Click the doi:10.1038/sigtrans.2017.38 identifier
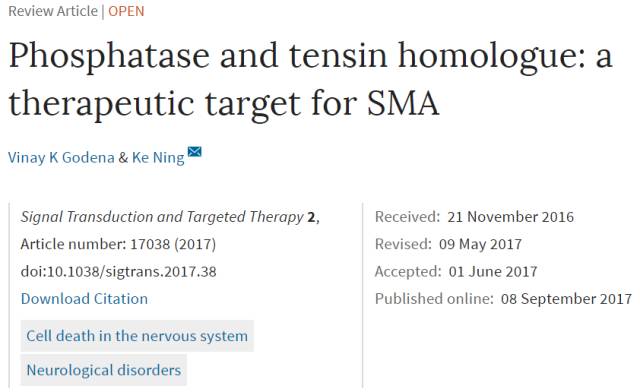This screenshot has height=392, width=640. click(118, 272)
